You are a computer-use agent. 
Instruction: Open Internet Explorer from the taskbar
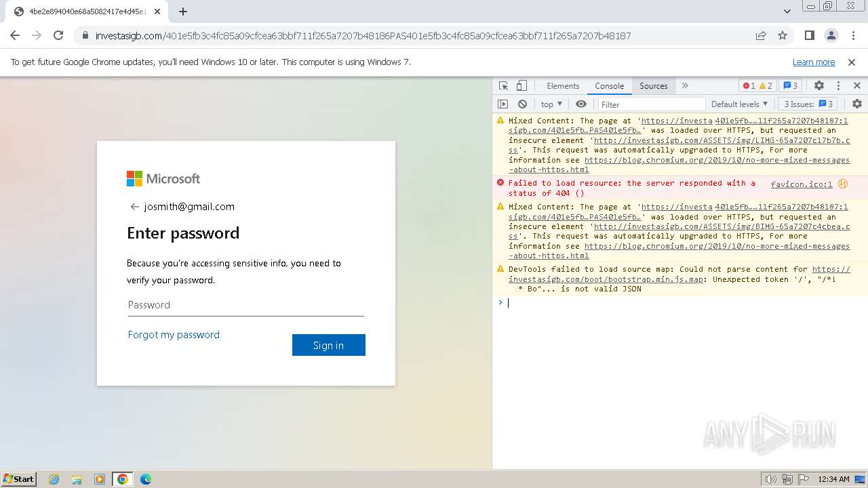pyautogui.click(x=54, y=479)
